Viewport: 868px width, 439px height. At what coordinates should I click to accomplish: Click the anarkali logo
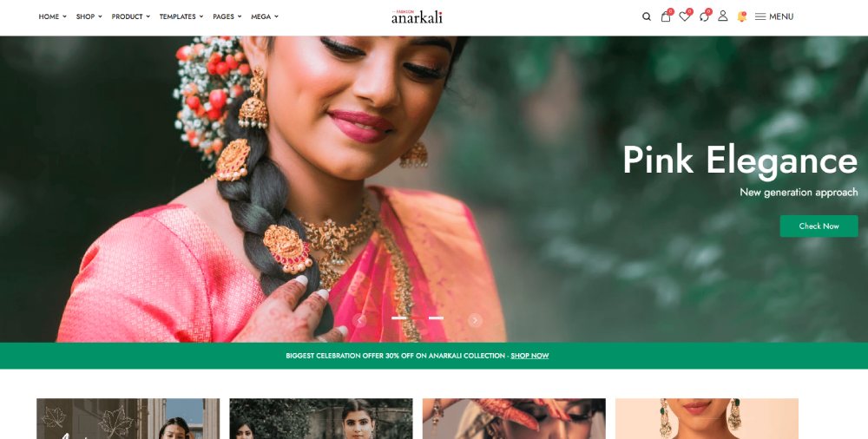click(417, 16)
